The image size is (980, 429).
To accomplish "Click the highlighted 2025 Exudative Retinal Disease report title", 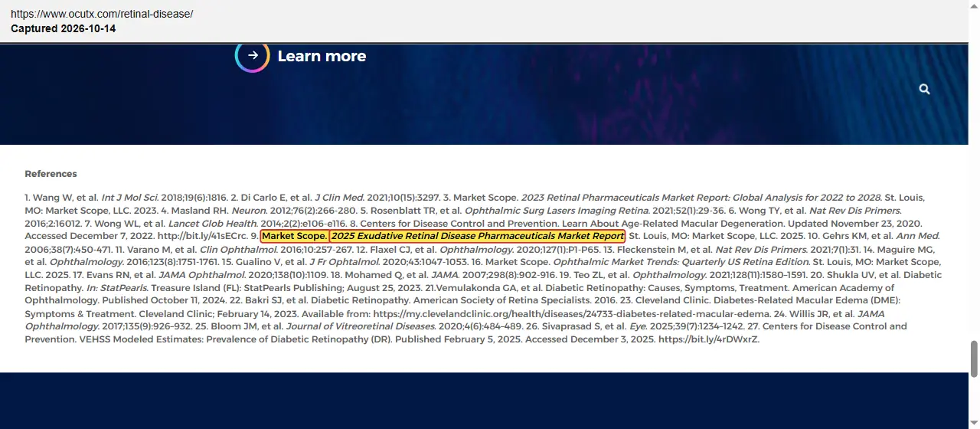I will coord(478,236).
